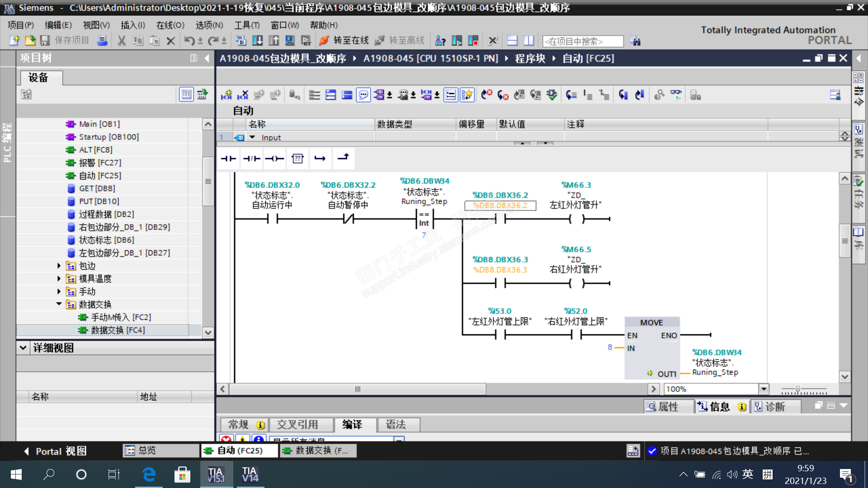This screenshot has height=488, width=868.
Task: Expand the 包边 folder in the tree
Action: click(59, 266)
